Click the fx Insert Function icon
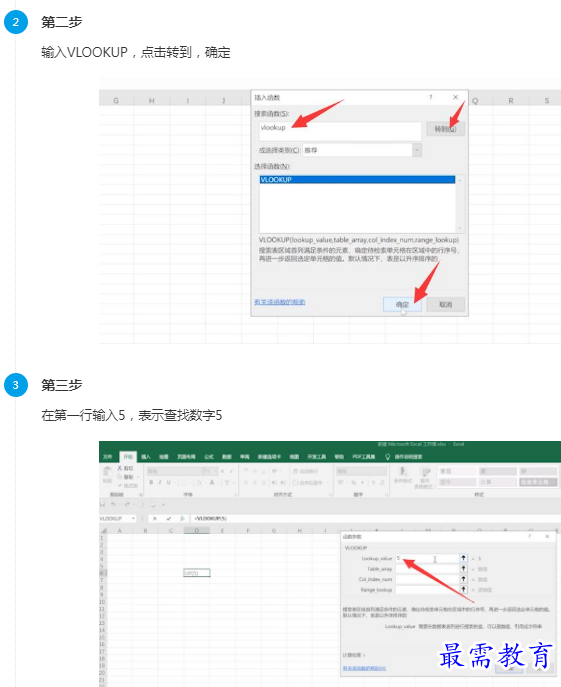This screenshot has height=687, width=561. (x=182, y=518)
